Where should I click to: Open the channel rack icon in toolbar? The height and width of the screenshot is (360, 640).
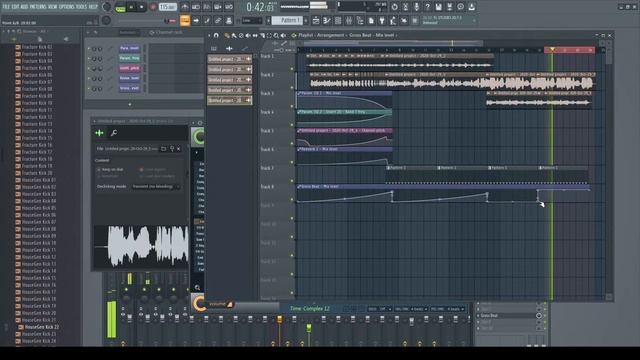point(338,20)
